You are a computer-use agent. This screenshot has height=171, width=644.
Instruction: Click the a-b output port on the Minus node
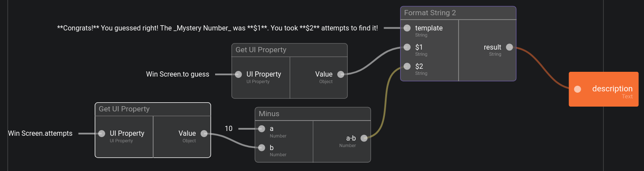[364, 138]
